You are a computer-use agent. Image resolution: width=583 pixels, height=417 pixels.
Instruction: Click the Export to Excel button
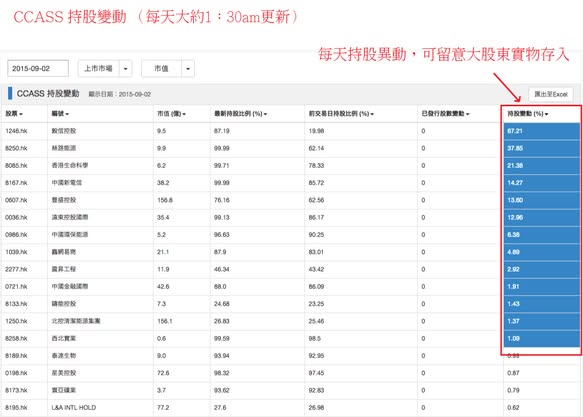coord(551,94)
